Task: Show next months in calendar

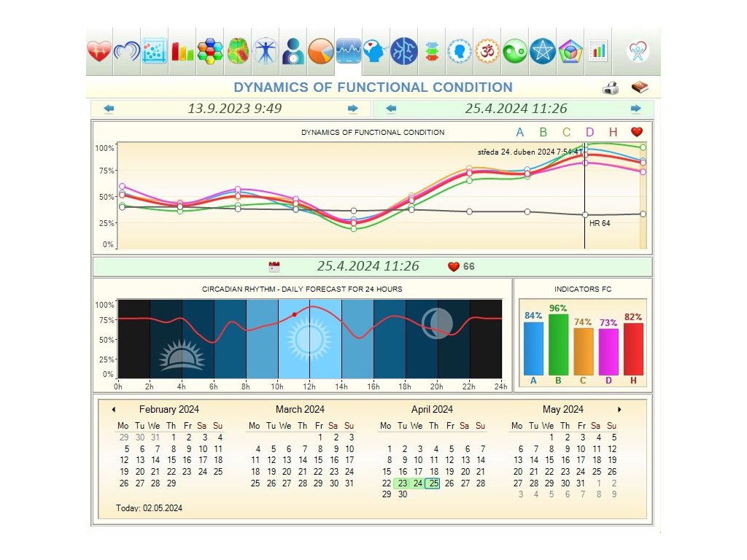Action: point(619,410)
